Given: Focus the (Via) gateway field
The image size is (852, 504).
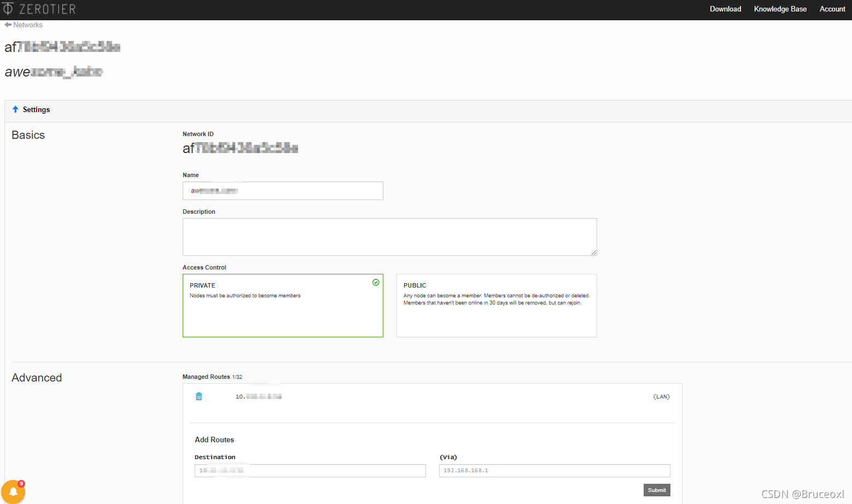Looking at the screenshot, I should click(555, 471).
